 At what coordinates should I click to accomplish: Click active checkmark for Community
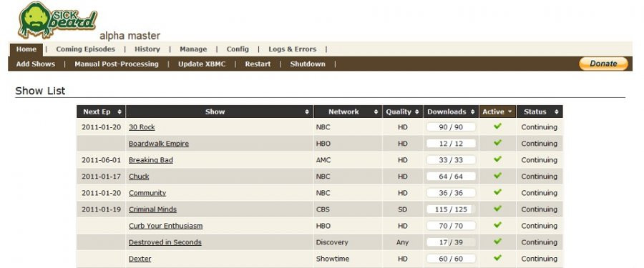pos(497,192)
